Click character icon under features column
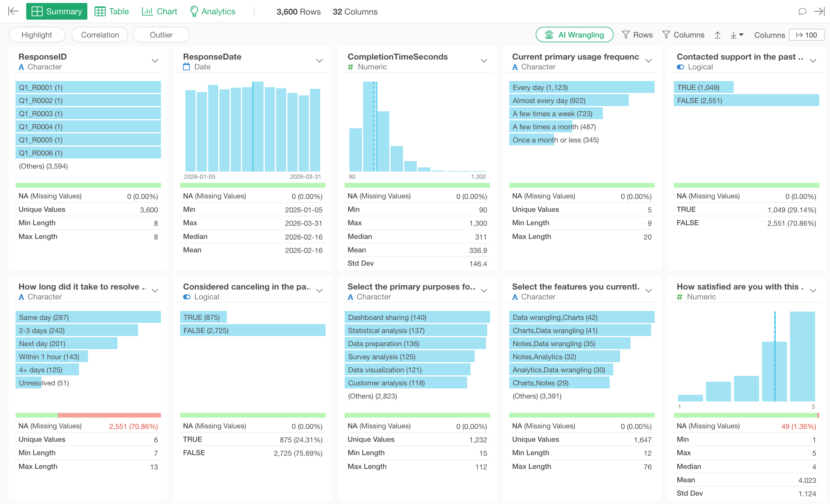 click(x=515, y=297)
